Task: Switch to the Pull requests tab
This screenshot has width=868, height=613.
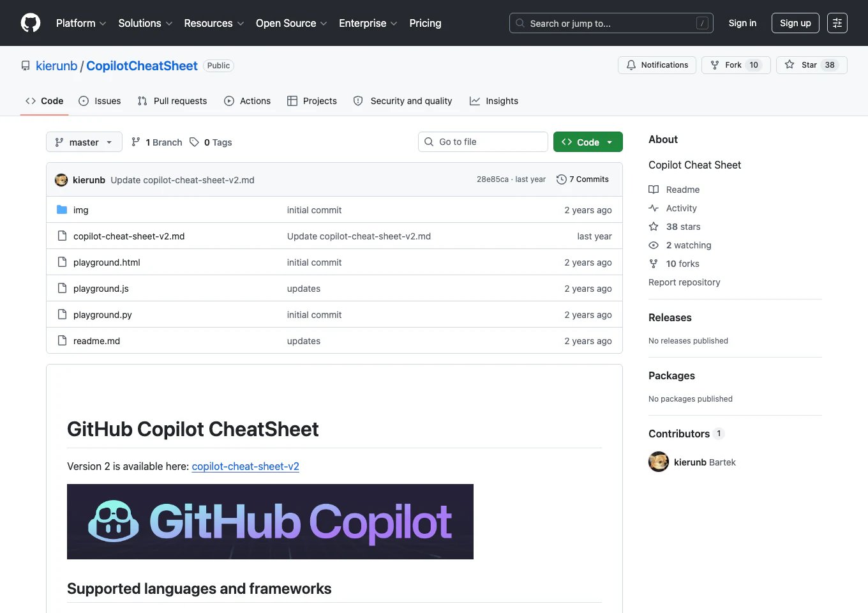Action: pyautogui.click(x=172, y=101)
